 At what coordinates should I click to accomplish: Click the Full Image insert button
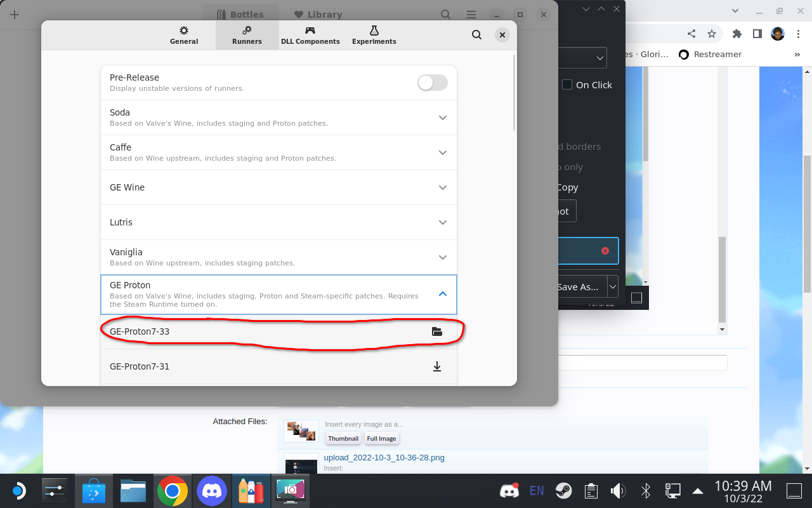381,438
